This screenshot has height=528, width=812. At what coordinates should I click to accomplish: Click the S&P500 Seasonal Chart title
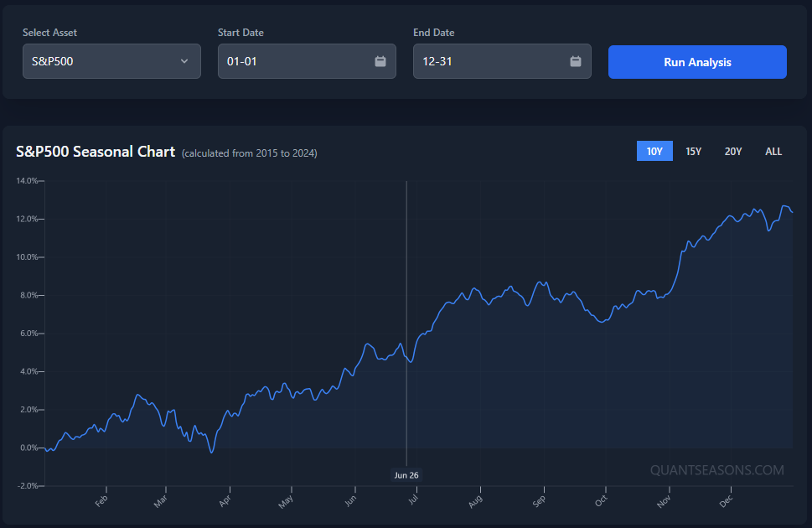coord(96,152)
